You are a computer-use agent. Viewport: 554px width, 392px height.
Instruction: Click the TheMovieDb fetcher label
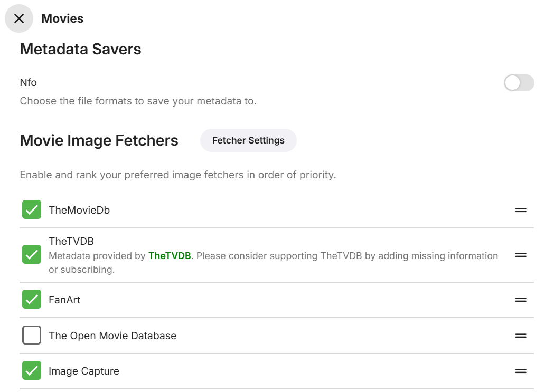79,210
